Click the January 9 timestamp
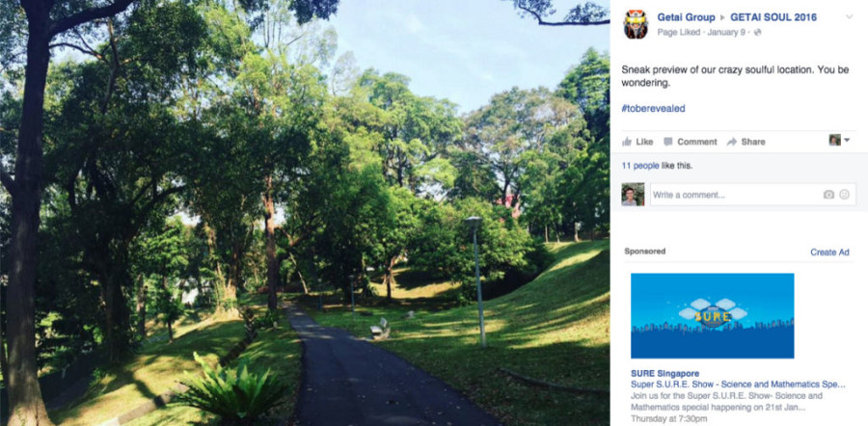 tap(726, 33)
